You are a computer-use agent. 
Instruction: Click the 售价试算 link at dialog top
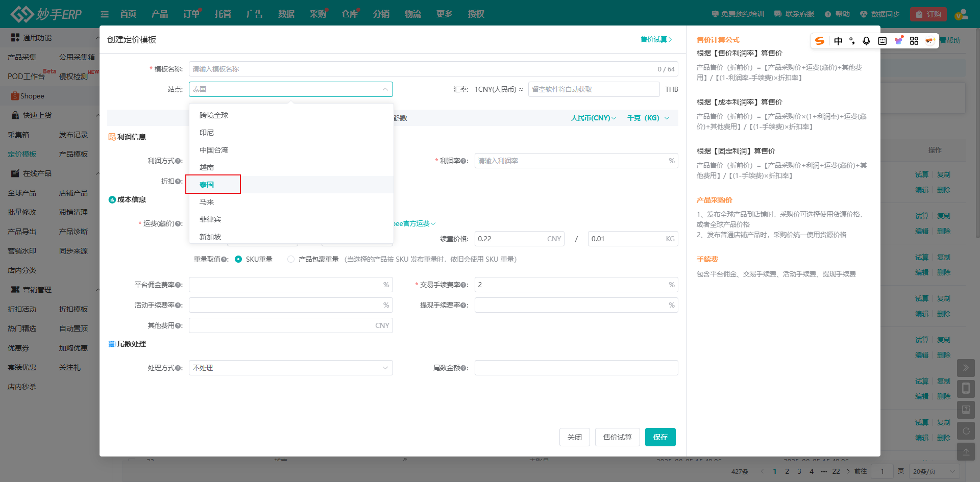click(656, 39)
